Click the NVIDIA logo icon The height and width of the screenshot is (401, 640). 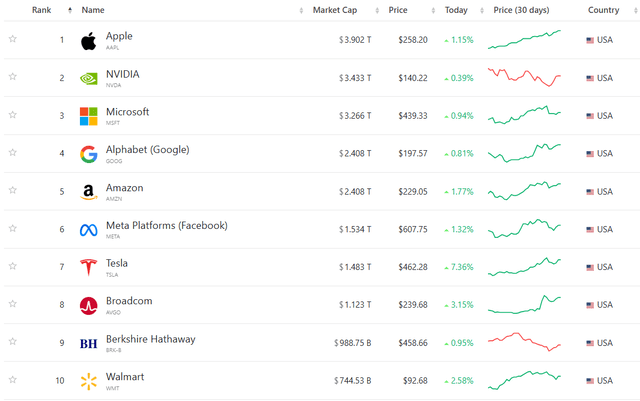(88, 78)
